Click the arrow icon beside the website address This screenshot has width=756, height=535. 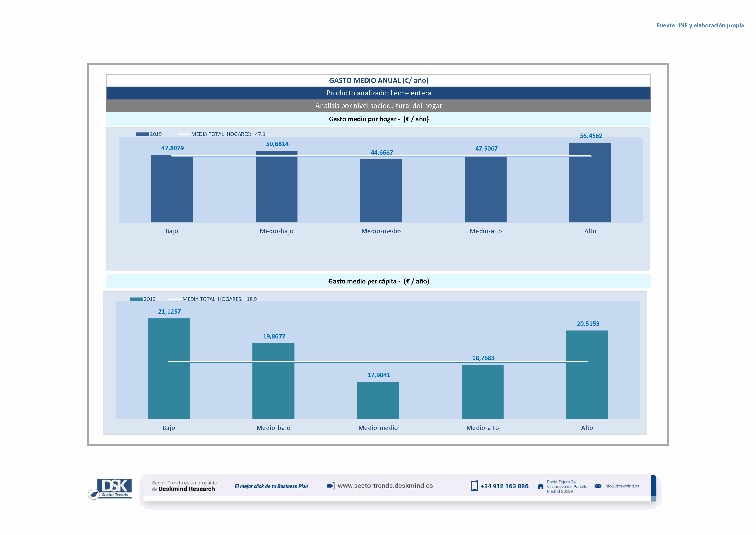tap(331, 486)
